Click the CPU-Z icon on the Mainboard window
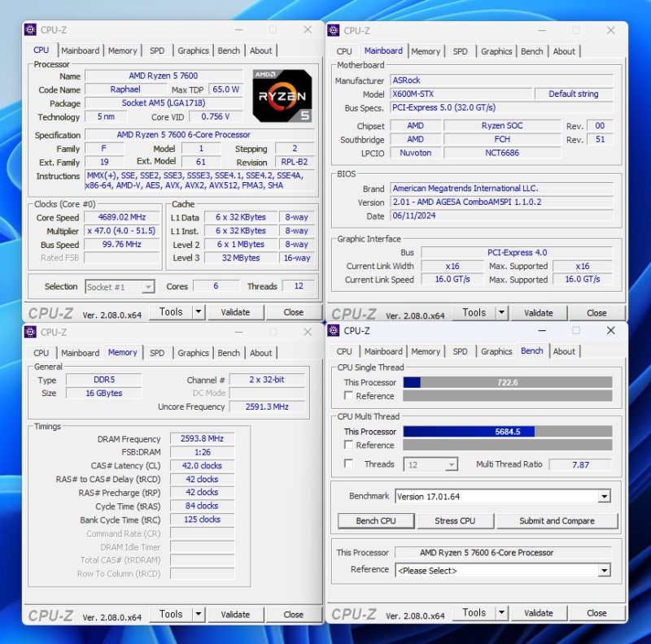 [334, 30]
